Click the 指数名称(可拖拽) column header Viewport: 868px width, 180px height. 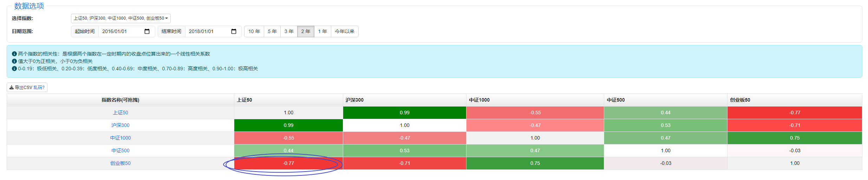[x=120, y=100]
